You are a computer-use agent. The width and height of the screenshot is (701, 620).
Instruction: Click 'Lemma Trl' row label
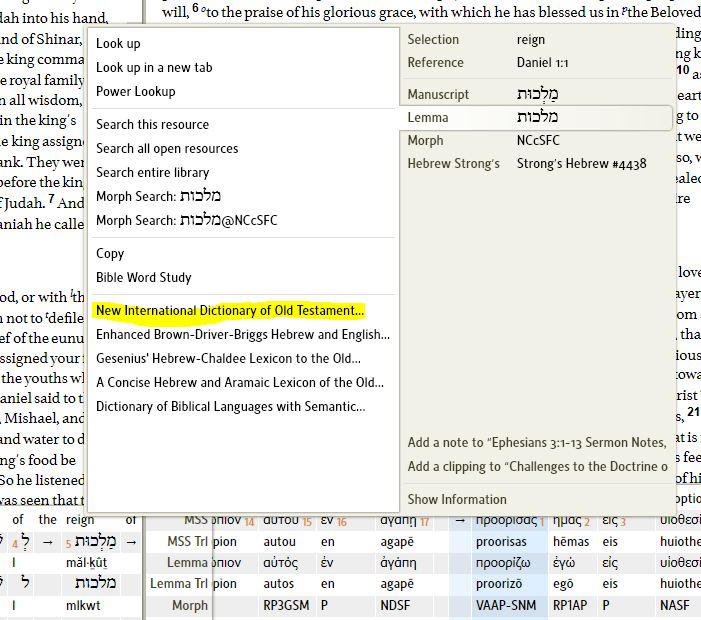coord(179,584)
